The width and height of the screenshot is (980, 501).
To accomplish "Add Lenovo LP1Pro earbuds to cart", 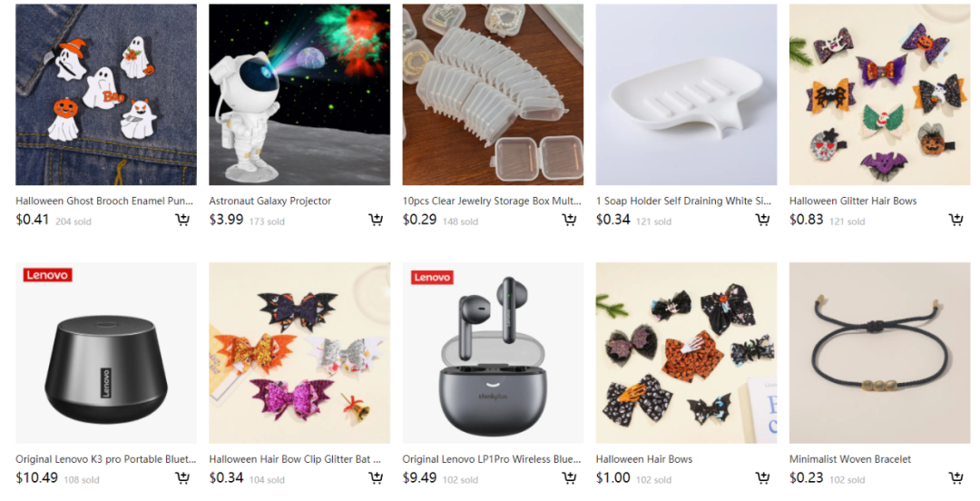I will (x=569, y=478).
